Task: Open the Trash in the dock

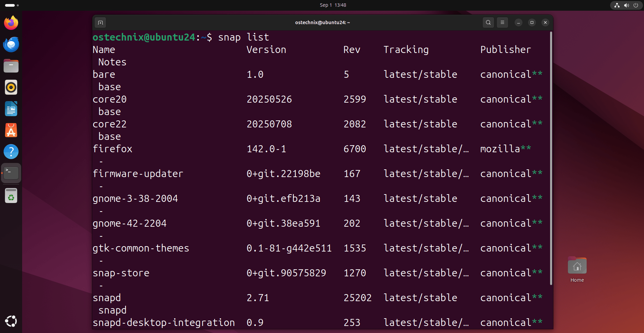Action: [11, 196]
